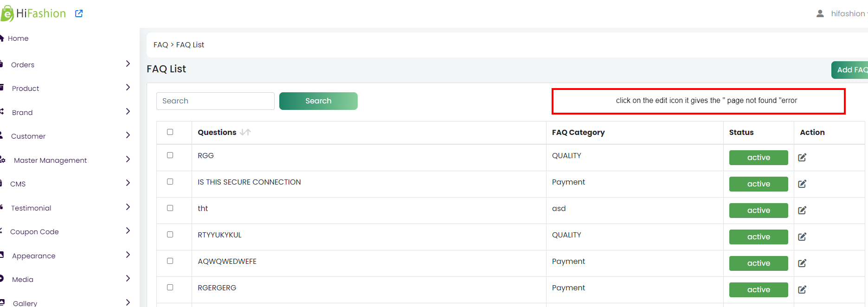Click the green Search button

318,101
